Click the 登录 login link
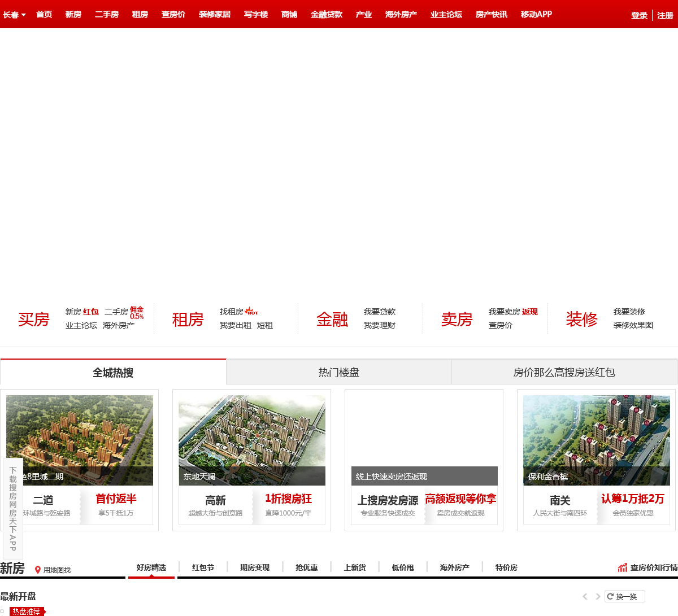 coord(639,16)
